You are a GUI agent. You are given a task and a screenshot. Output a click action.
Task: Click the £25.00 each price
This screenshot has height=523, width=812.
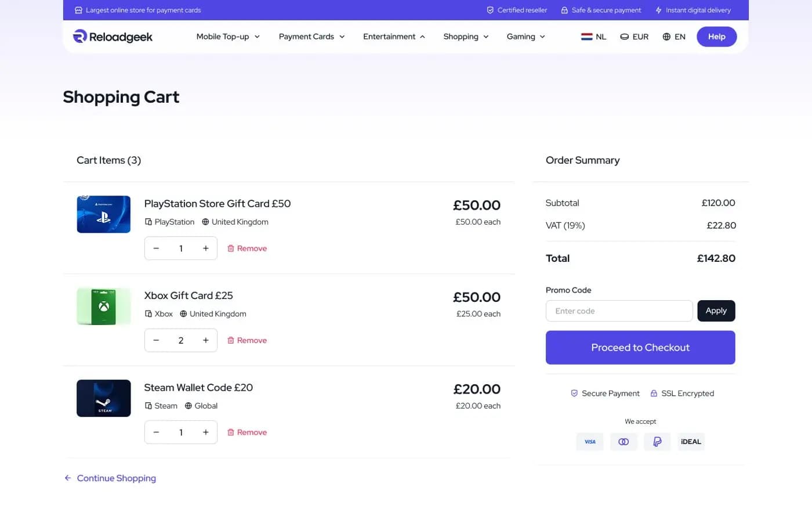pos(478,314)
